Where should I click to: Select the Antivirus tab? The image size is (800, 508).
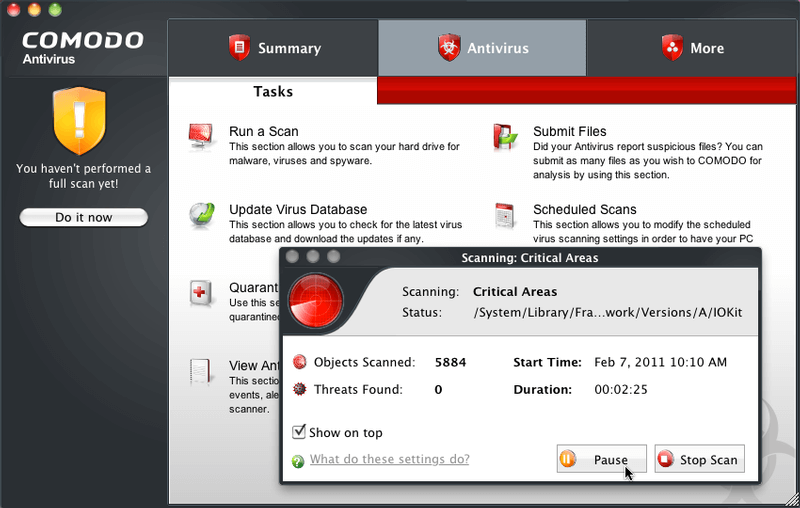pos(482,48)
